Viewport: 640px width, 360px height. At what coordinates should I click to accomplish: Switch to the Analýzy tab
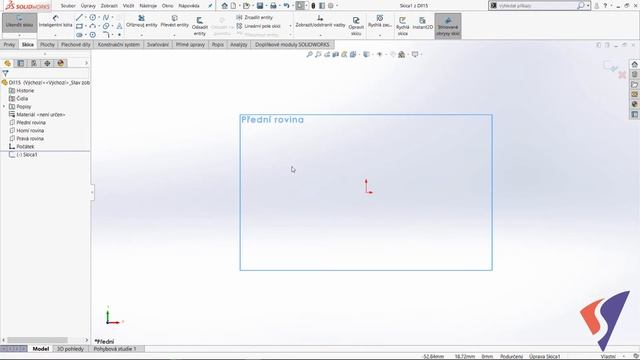[x=239, y=44]
